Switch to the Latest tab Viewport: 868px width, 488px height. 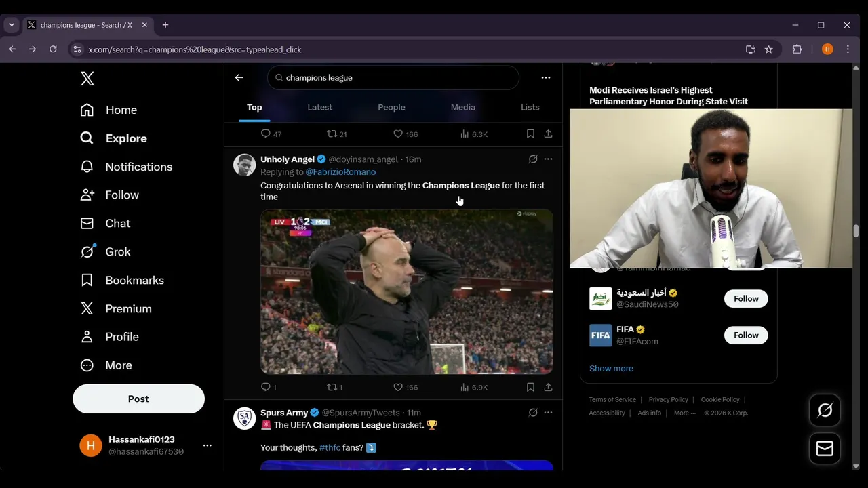tap(320, 107)
